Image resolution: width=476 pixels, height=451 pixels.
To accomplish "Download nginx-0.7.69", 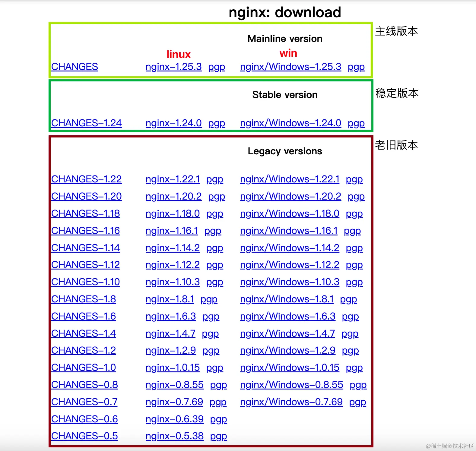I will [x=174, y=402].
